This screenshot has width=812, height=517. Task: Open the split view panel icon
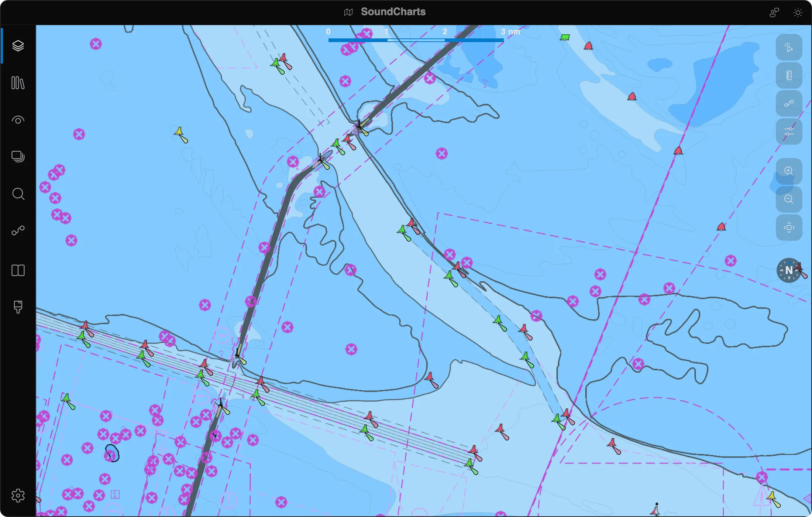point(18,270)
